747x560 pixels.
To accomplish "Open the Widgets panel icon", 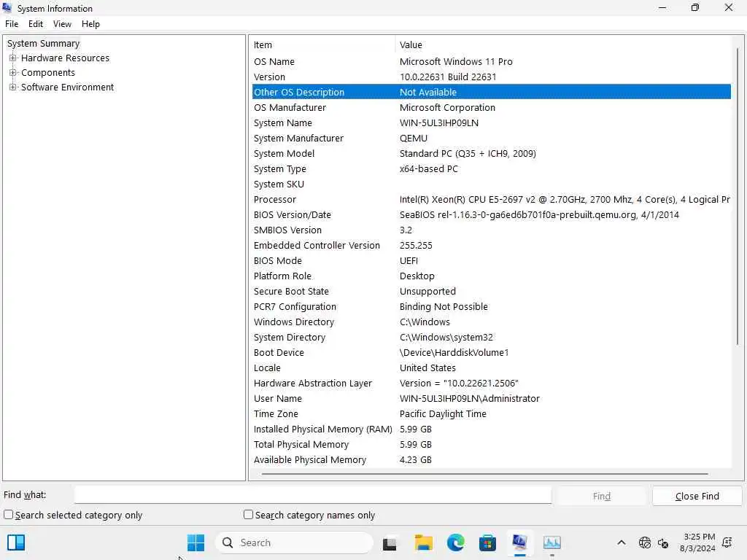I will tap(16, 542).
